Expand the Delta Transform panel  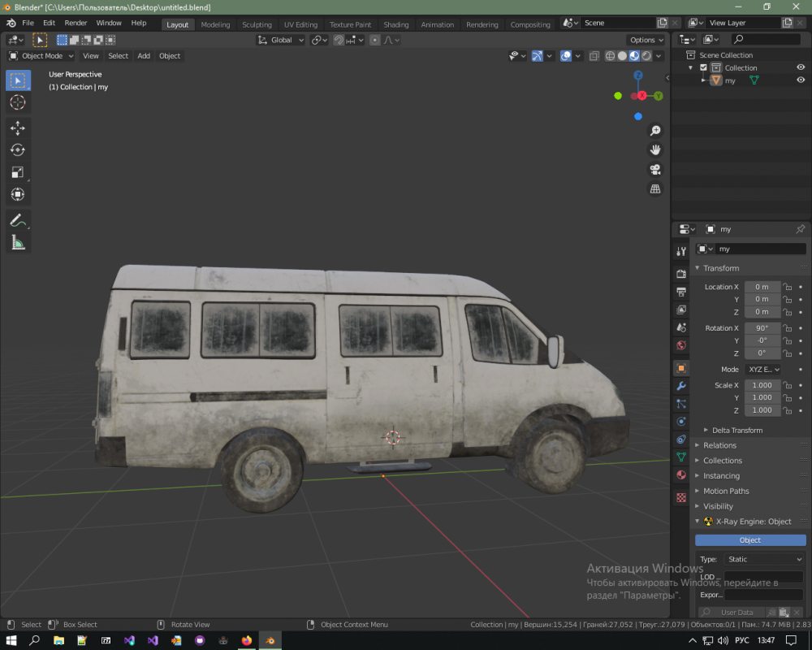tap(736, 430)
